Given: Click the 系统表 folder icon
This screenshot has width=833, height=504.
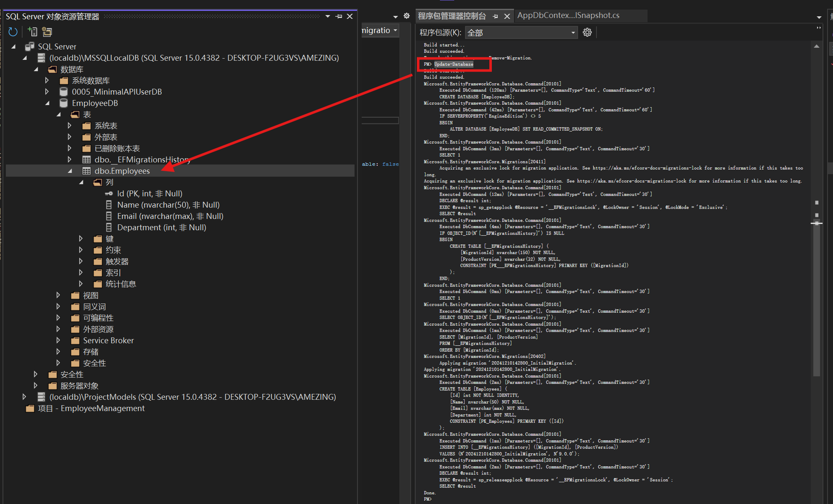Looking at the screenshot, I should [86, 126].
